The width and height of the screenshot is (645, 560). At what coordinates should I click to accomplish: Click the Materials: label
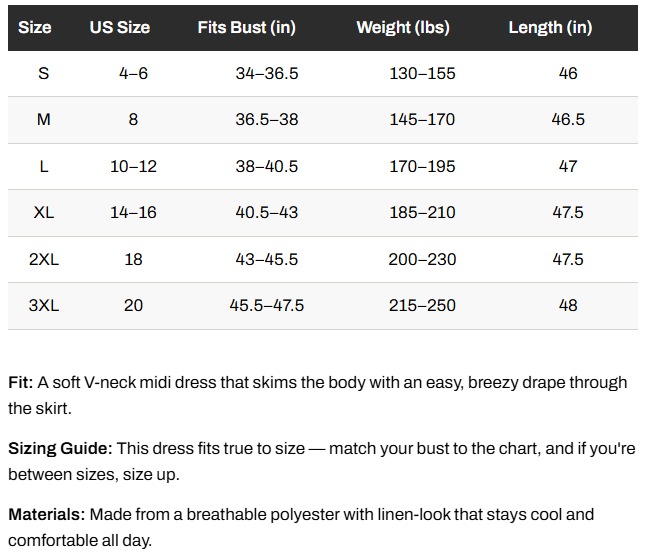[46, 515]
